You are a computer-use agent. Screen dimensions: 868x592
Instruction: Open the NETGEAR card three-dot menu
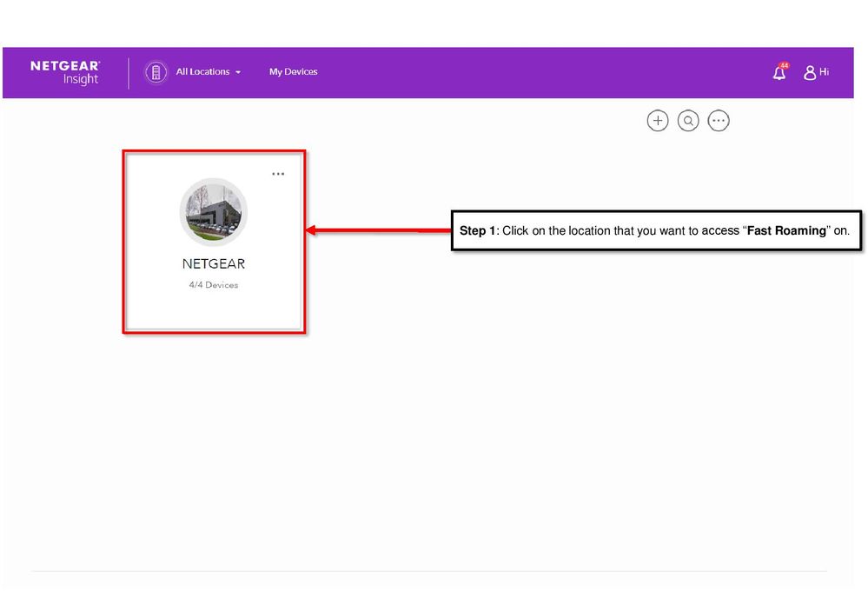coord(278,174)
